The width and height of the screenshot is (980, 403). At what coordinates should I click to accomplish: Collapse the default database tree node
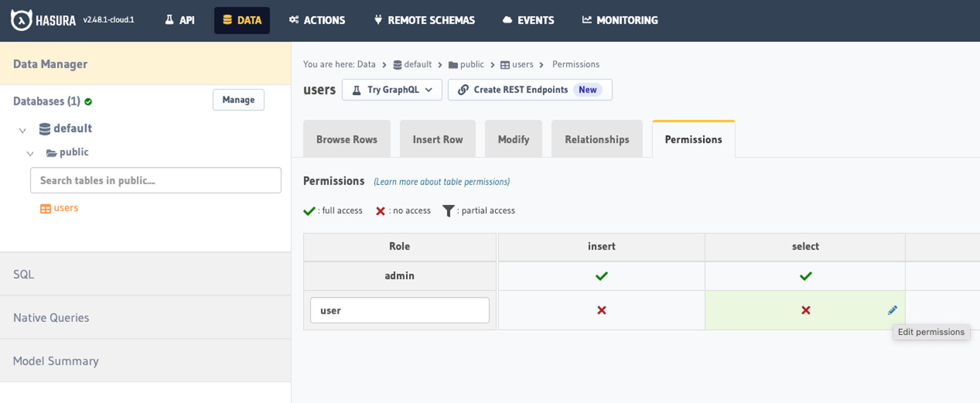tap(22, 130)
